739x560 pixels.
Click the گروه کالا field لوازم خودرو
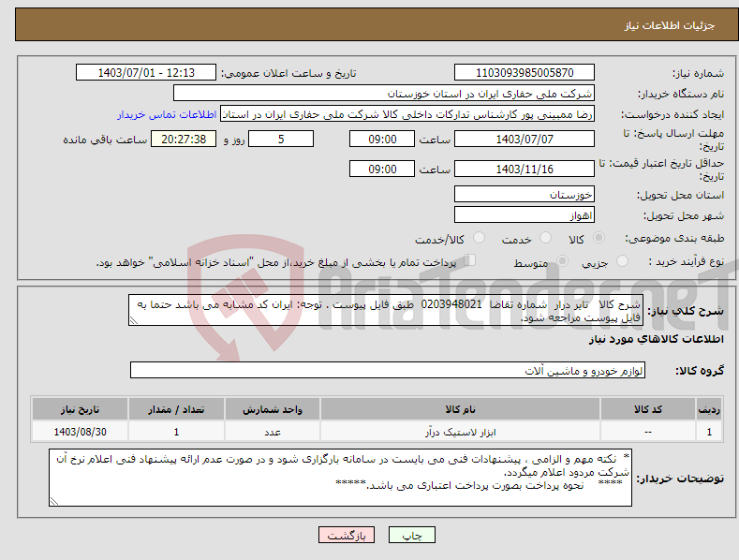tap(388, 370)
